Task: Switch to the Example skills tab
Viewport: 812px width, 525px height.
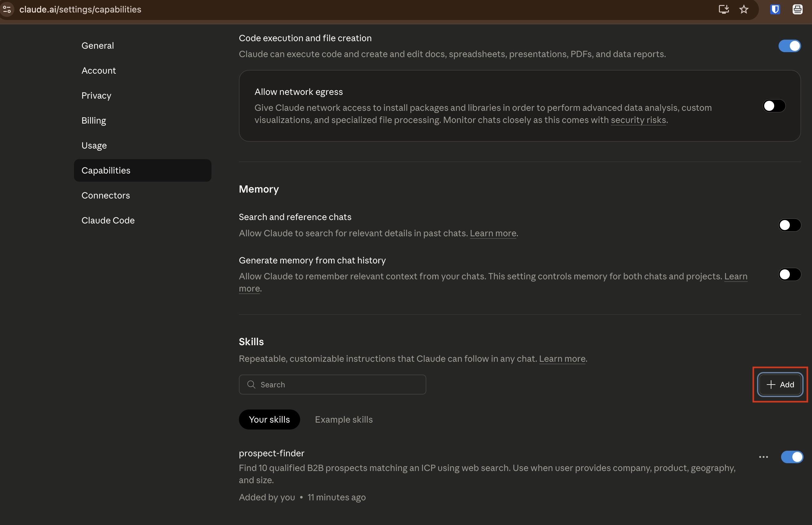Action: tap(344, 419)
